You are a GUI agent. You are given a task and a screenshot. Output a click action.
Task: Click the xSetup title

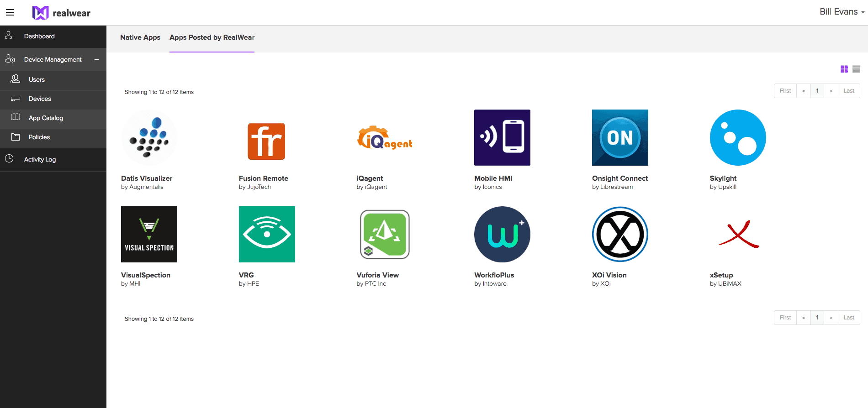[721, 275]
